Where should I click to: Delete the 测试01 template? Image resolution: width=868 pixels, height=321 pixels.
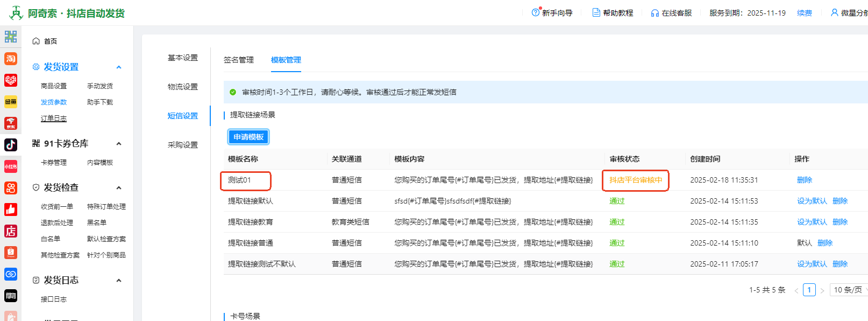805,180
